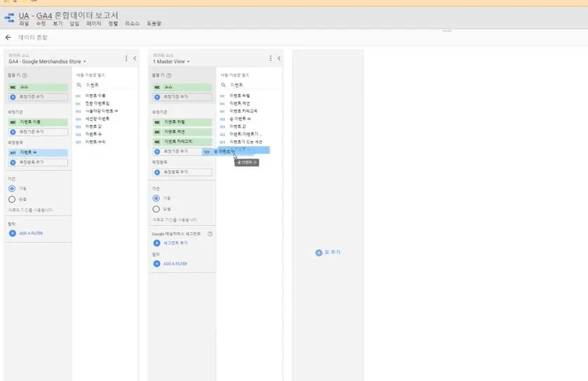Image resolution: width=588 pixels, height=381 pixels.
Task: Open the 페이지 menu
Action: pyautogui.click(x=93, y=24)
